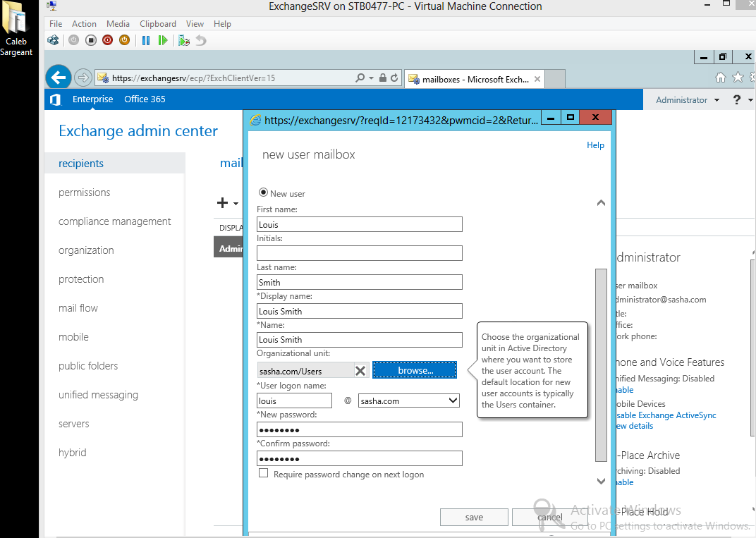Create a checkpoint via toolbar icon
The height and width of the screenshot is (538, 756).
pos(183,40)
